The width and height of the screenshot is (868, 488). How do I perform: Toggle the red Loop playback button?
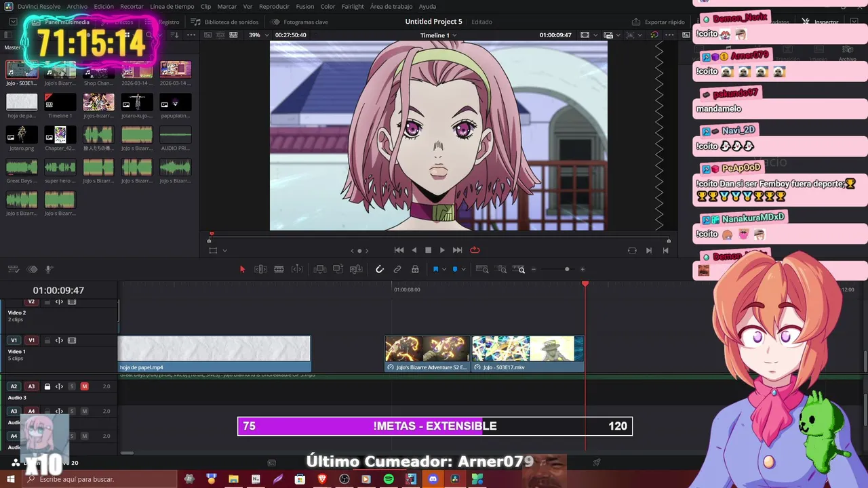tap(475, 250)
